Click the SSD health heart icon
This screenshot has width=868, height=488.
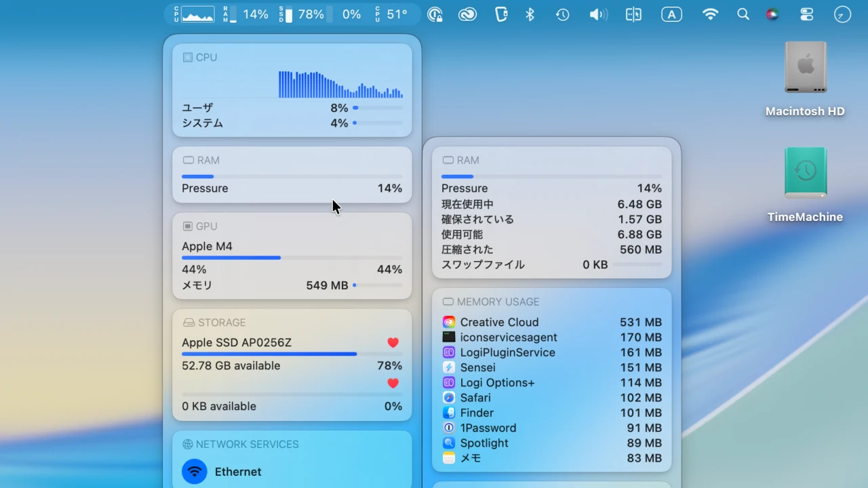tap(393, 343)
